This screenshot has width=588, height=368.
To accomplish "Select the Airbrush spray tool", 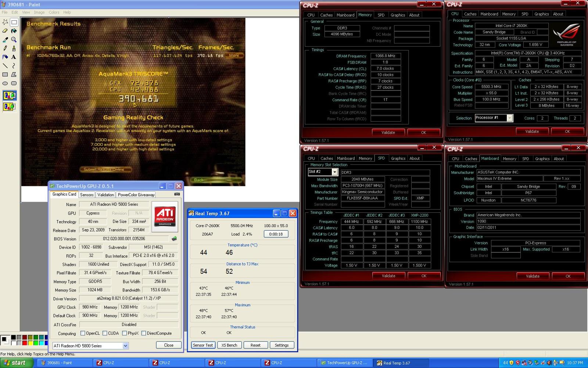I will 5,57.
